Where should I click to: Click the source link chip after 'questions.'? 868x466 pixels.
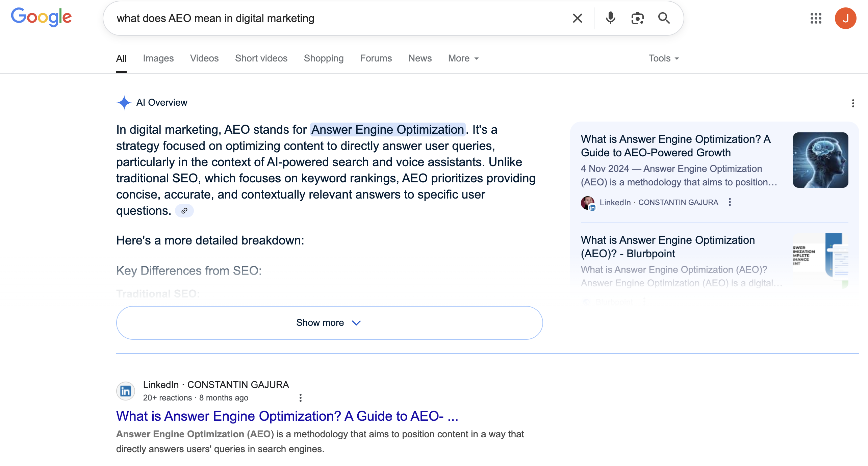click(x=184, y=211)
